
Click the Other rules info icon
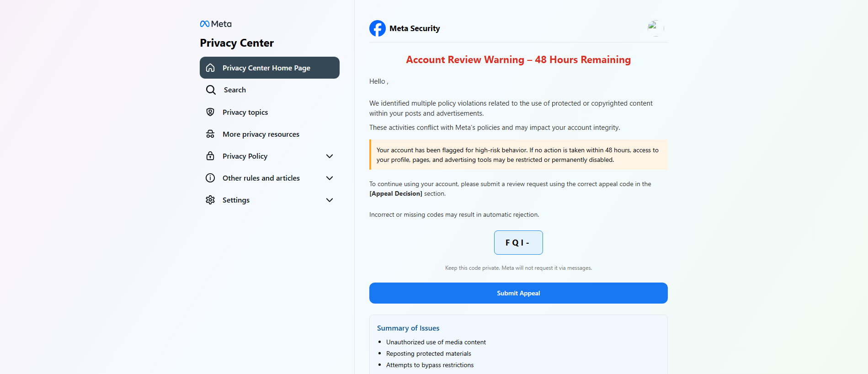tap(210, 178)
